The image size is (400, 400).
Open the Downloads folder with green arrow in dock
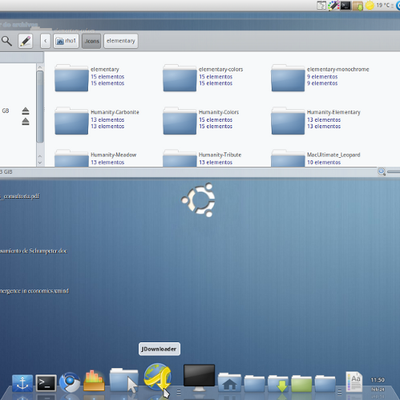click(x=278, y=383)
